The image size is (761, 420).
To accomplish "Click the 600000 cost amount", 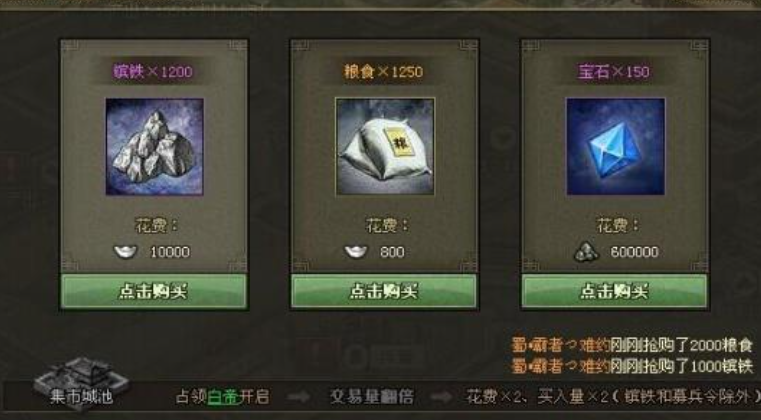I will (x=634, y=252).
